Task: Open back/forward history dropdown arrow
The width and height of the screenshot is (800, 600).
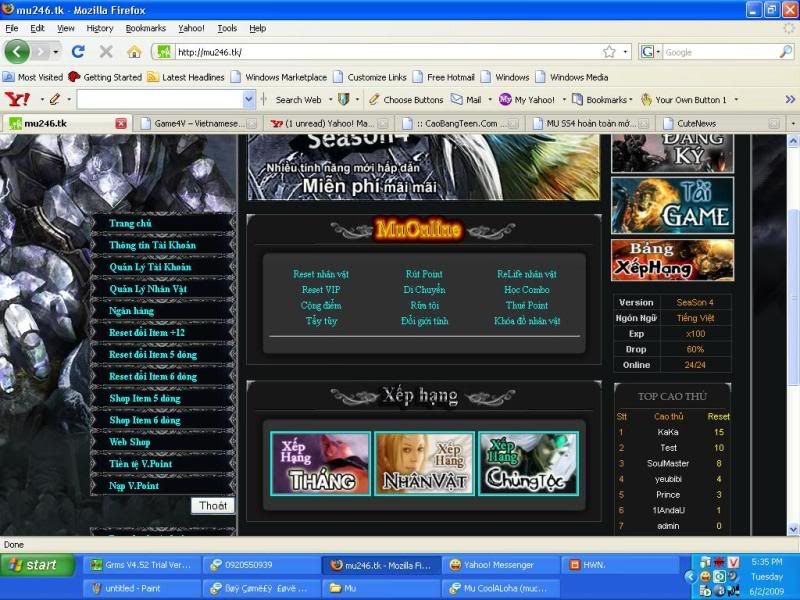Action: click(56, 52)
